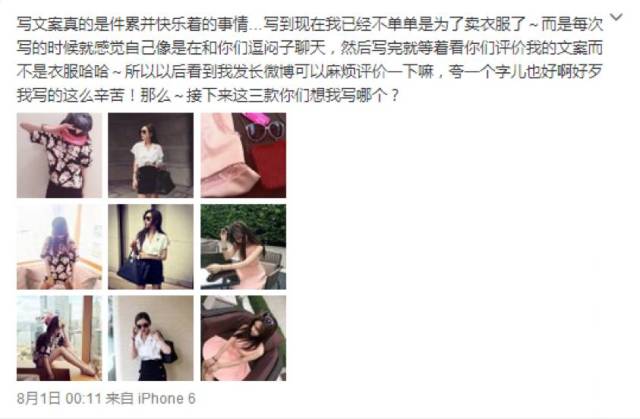The height and width of the screenshot is (419, 640).
Task: Open the white blouse street photo thumbnail
Action: (151, 155)
